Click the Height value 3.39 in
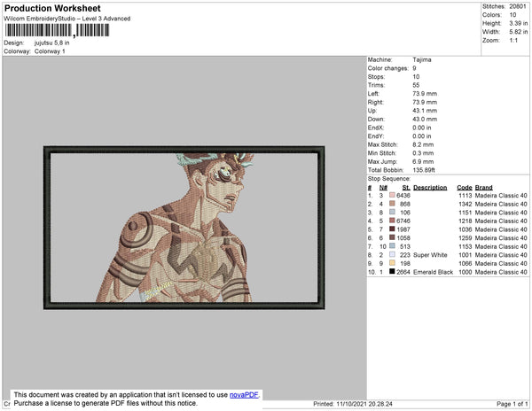This screenshot has height=411, width=532. click(518, 23)
